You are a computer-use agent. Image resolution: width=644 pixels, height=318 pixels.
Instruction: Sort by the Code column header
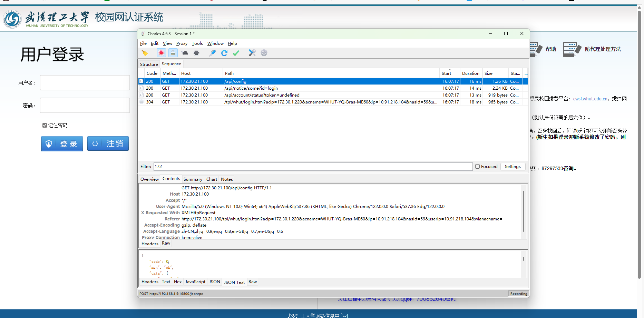pyautogui.click(x=152, y=73)
